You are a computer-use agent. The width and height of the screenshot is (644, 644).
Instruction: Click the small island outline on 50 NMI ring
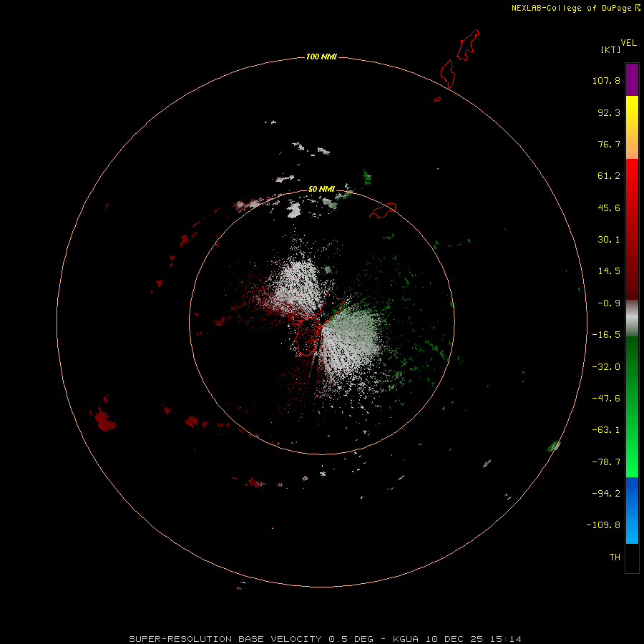[383, 210]
